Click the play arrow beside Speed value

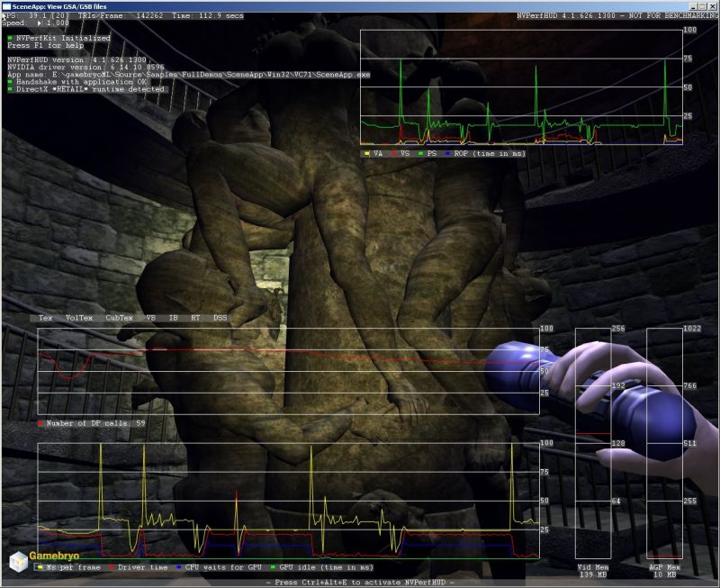pyautogui.click(x=40, y=23)
